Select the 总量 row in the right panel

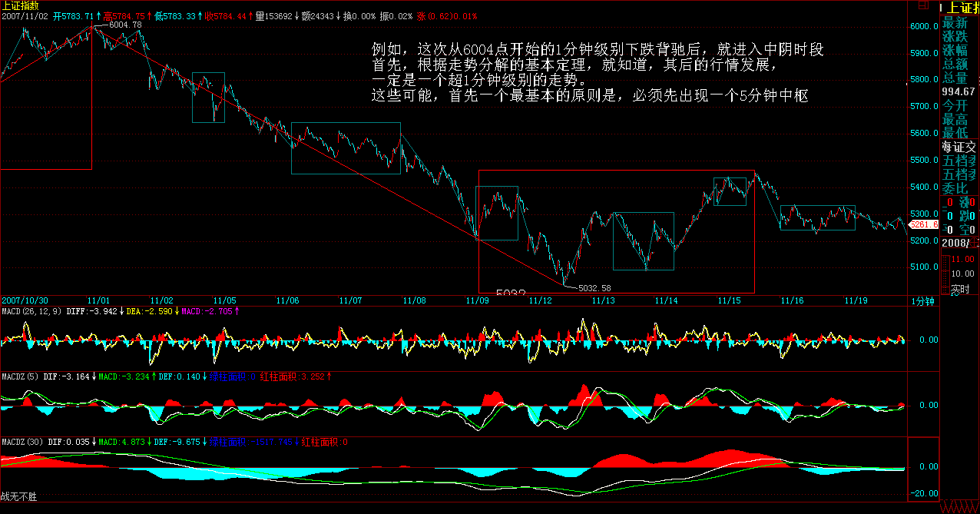click(955, 78)
